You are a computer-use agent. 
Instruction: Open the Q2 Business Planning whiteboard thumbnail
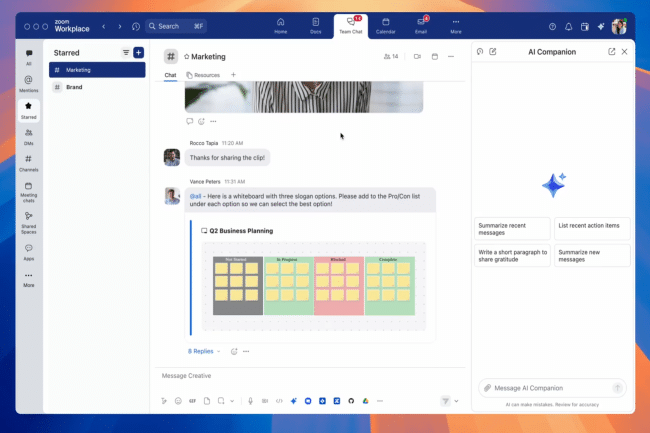[313, 286]
